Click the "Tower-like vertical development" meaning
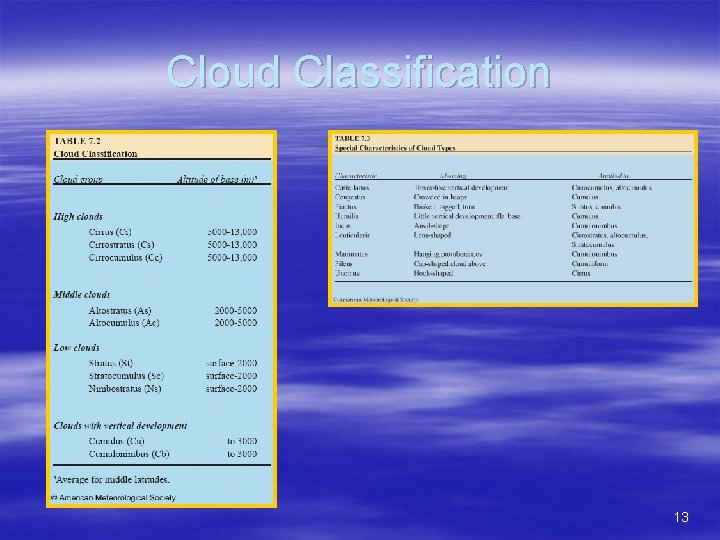Viewport: 720px width, 540px height. click(461, 187)
